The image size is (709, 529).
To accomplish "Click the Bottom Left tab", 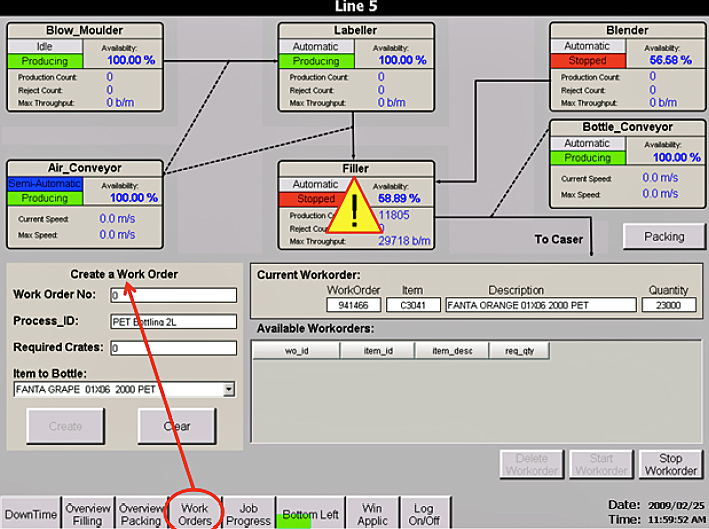I will (310, 514).
